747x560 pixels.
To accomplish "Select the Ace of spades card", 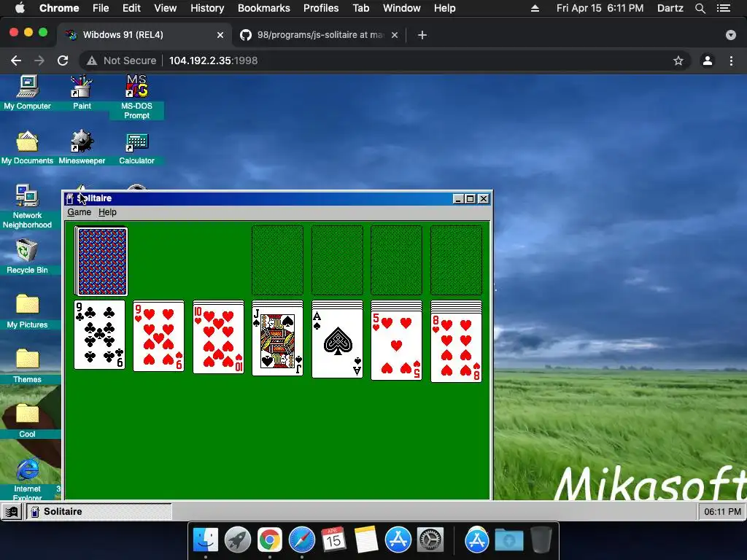I will click(x=337, y=343).
